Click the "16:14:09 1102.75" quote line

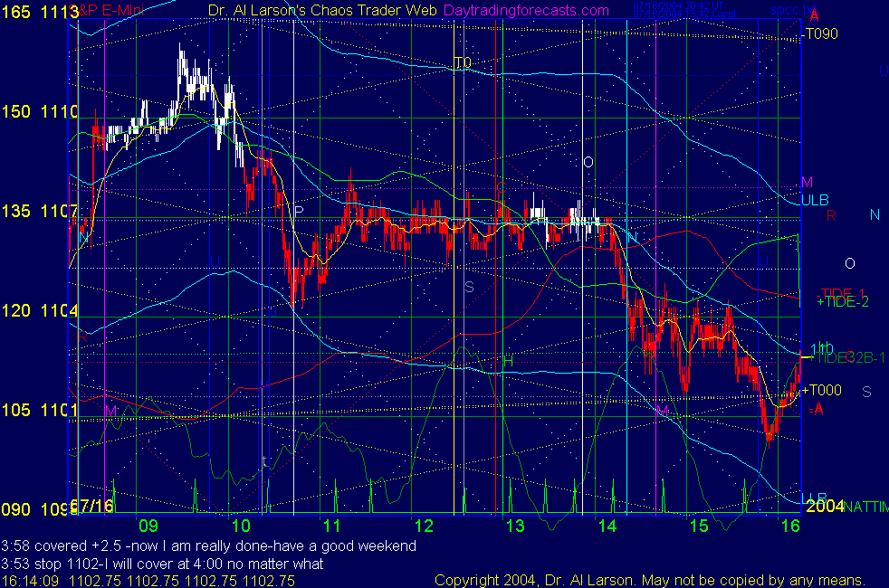coord(148,581)
